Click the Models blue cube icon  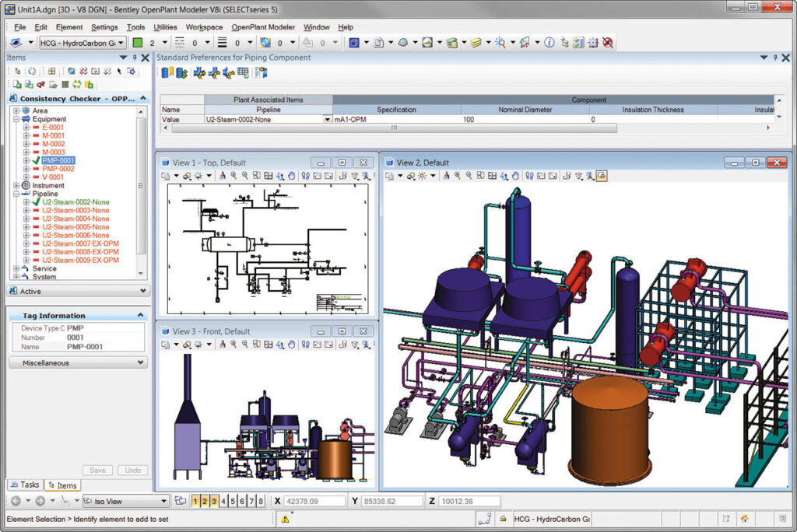click(354, 44)
